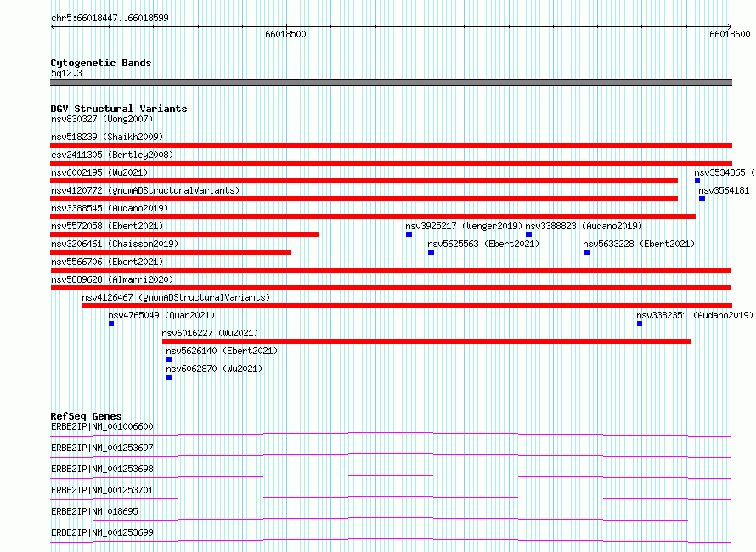Open variant nsv5633228 (Ebert2021)

click(639, 244)
